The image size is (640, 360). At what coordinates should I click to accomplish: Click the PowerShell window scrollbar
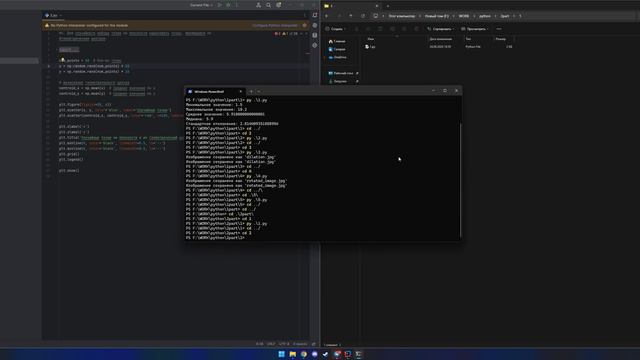(460, 180)
